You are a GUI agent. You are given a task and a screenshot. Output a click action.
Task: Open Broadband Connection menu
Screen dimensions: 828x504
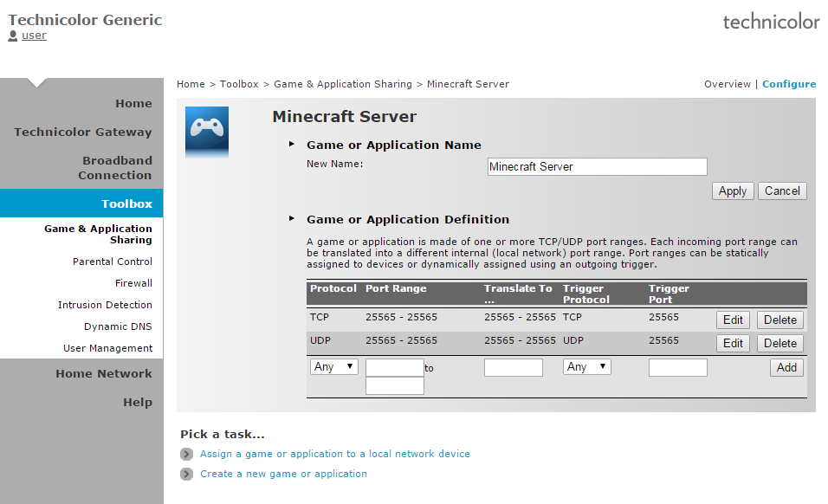coord(115,168)
